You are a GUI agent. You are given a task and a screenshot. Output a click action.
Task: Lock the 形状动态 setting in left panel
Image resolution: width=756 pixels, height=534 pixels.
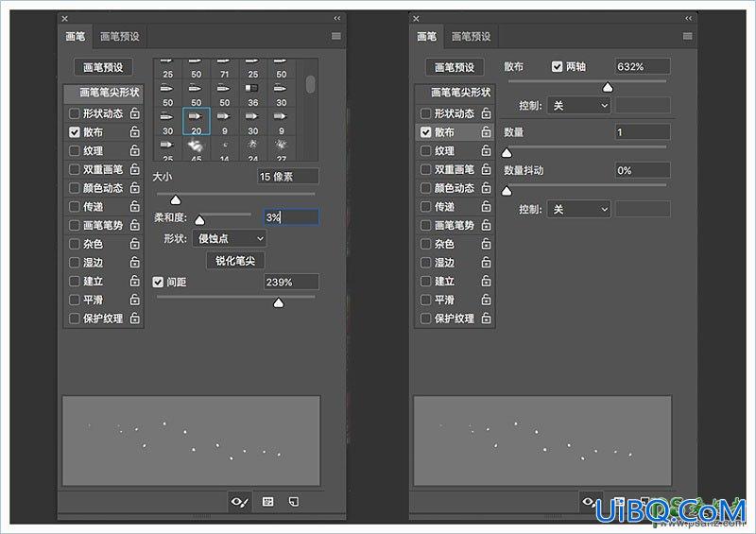pos(135,113)
